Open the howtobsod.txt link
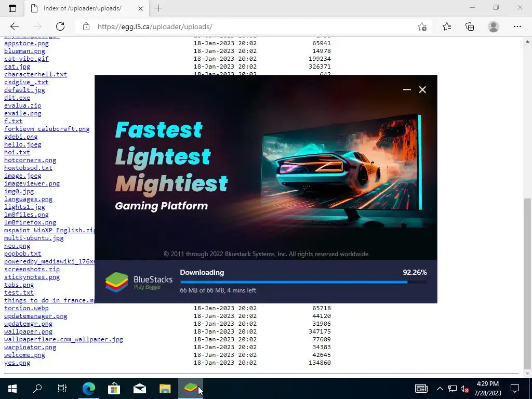Image resolution: width=532 pixels, height=399 pixels. pos(28,168)
